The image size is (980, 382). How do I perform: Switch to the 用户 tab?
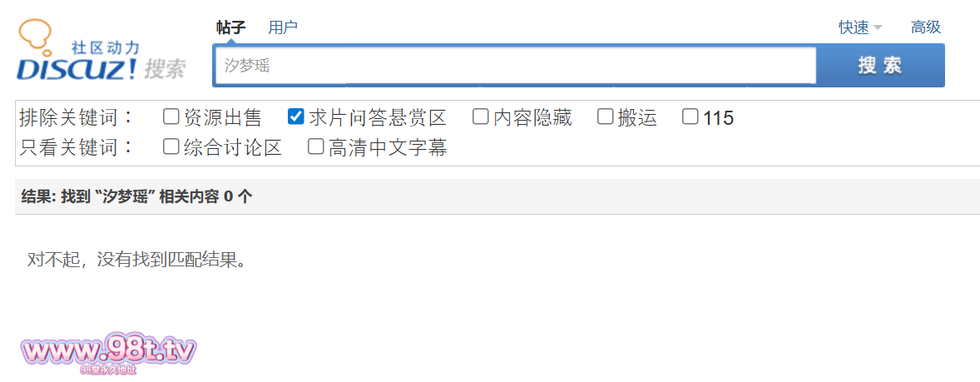[283, 27]
